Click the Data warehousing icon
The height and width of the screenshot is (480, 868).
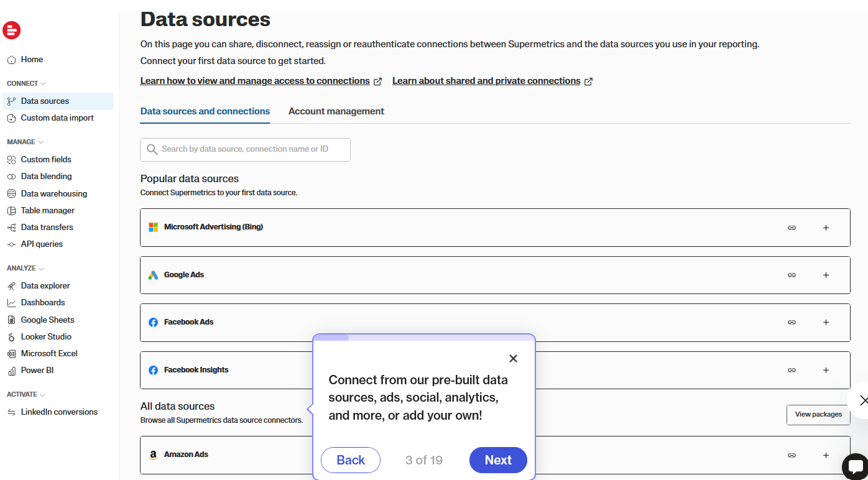tap(11, 194)
